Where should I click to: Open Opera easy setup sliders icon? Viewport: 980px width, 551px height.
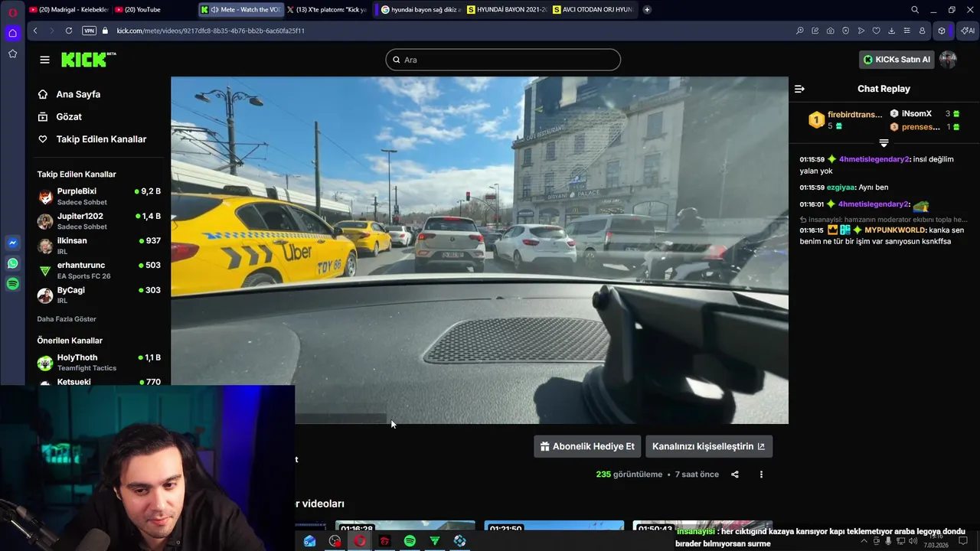click(x=906, y=31)
